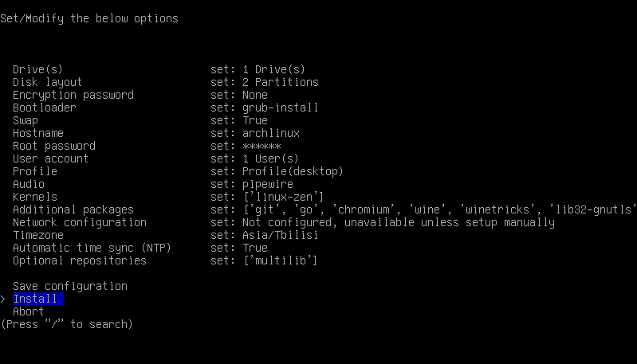Open the Root password option
Screen dimensions: 637x364
(53, 146)
